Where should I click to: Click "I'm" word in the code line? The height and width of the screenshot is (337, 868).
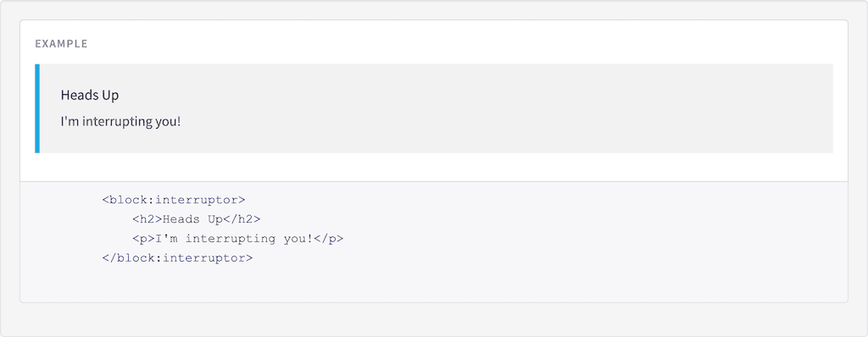pyautogui.click(x=167, y=239)
